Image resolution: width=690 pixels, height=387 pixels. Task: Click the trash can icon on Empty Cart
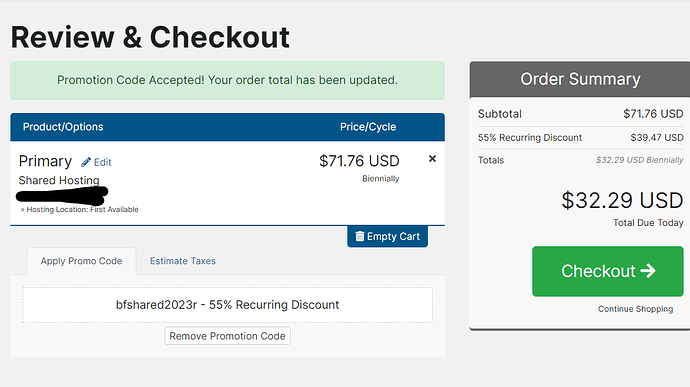360,236
